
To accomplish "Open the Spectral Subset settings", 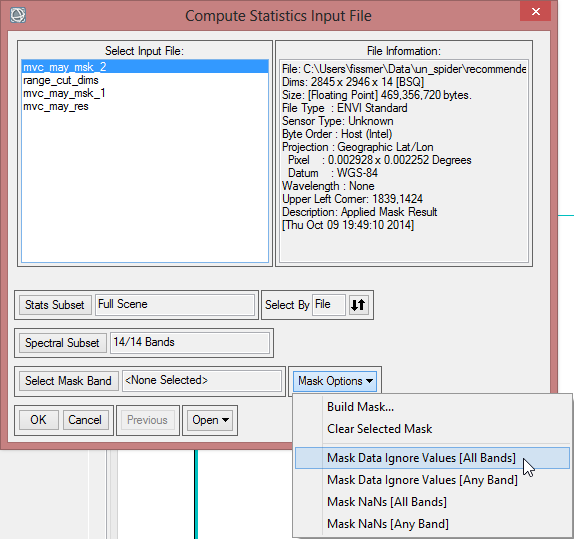I will tap(62, 343).
